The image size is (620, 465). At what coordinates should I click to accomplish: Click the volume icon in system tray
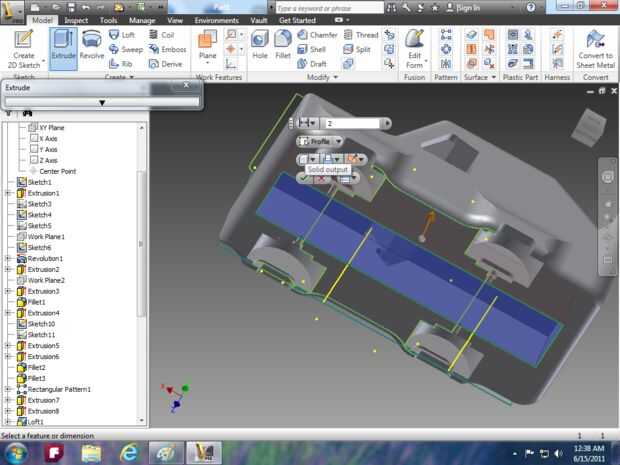559,453
